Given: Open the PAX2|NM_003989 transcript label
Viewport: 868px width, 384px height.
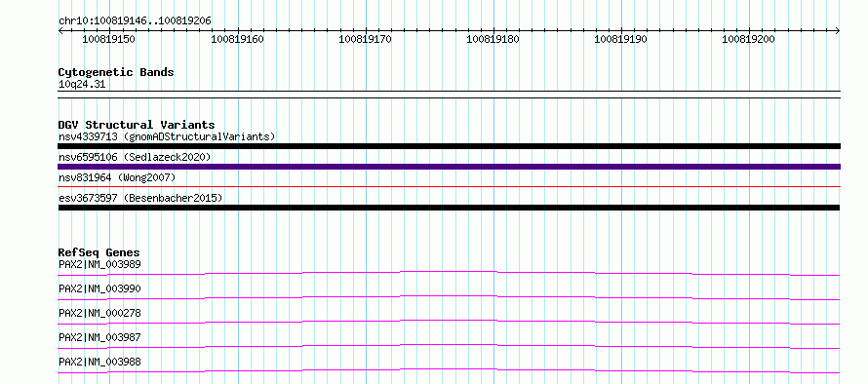Looking at the screenshot, I should tap(99, 264).
